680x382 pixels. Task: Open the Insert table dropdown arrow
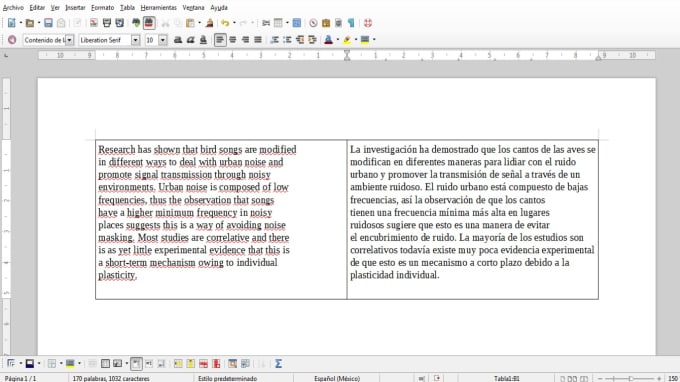coord(287,23)
